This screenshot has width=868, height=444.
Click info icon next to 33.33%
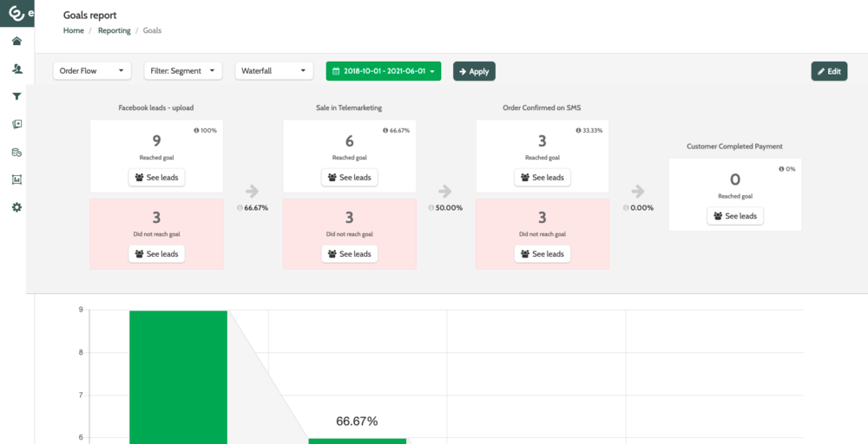[577, 131]
